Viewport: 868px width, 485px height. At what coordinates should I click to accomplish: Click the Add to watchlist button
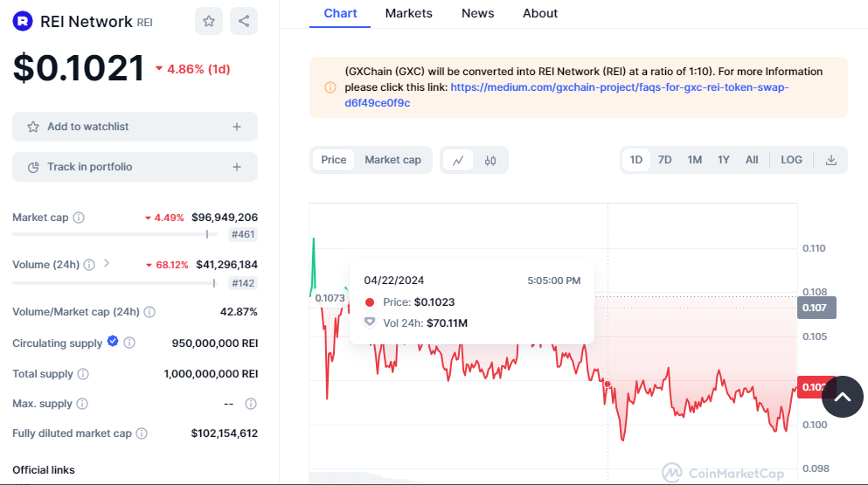pyautogui.click(x=135, y=127)
